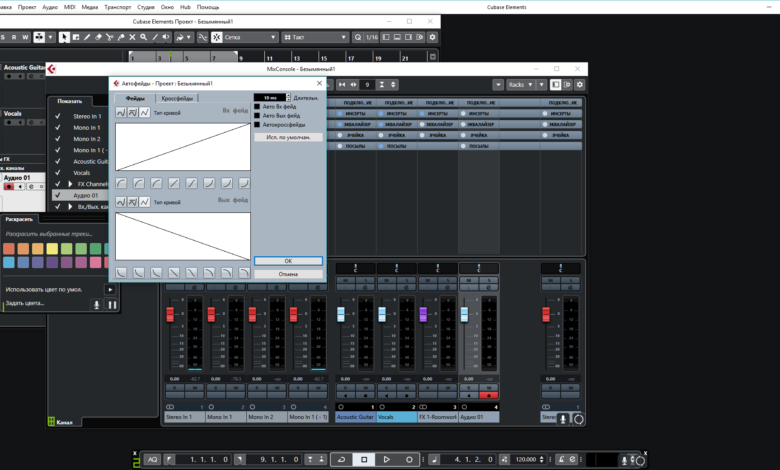Toggle the Автокроссфейды checkbox
780x470 pixels.
point(257,124)
